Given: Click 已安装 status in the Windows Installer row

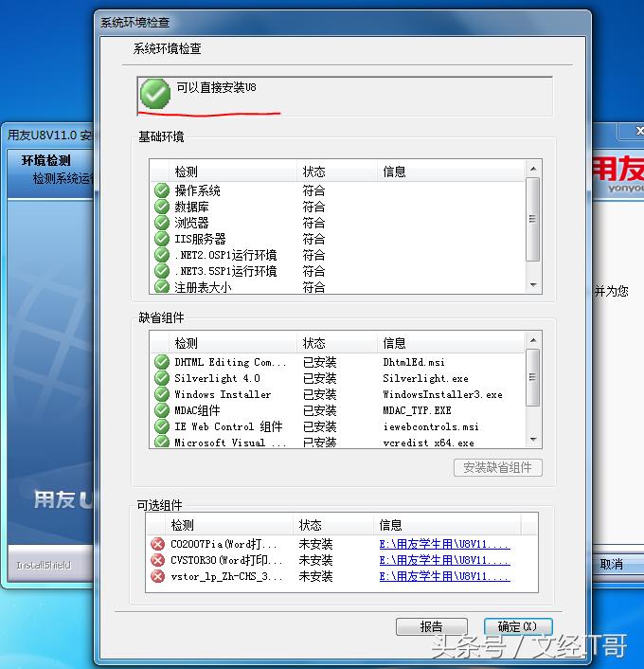Looking at the screenshot, I should [x=319, y=394].
